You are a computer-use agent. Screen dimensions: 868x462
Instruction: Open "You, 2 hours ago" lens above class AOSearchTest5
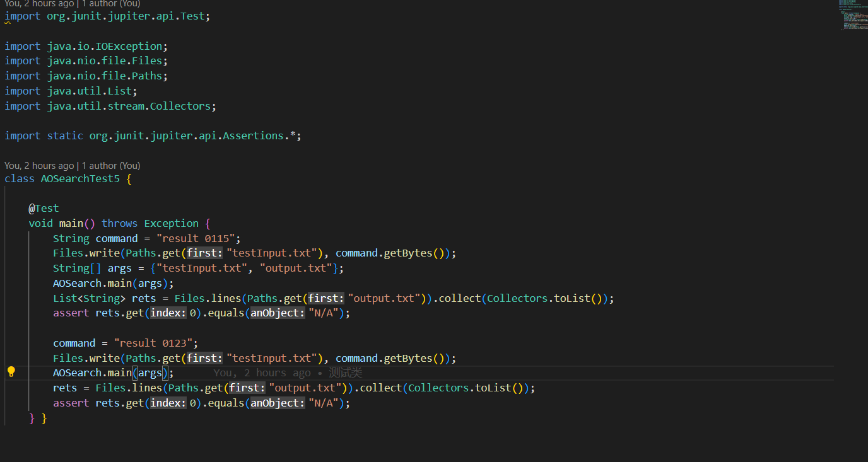pyautogui.click(x=39, y=166)
